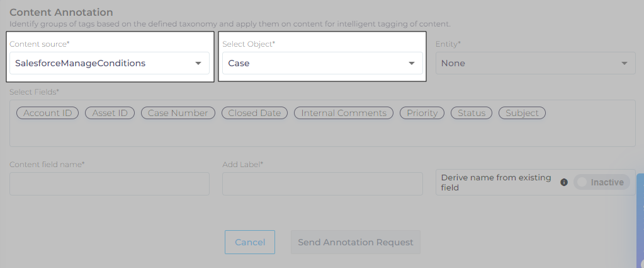Toggle the Inactive derive name switch

click(x=601, y=182)
